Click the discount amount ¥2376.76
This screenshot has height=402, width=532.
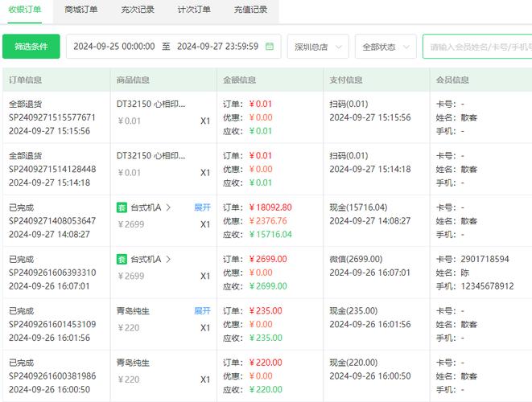(268, 221)
